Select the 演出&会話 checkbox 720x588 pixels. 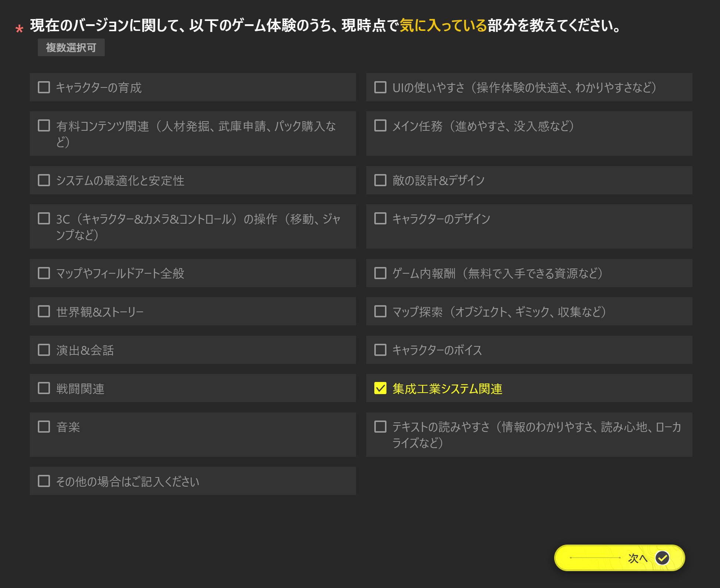point(44,350)
